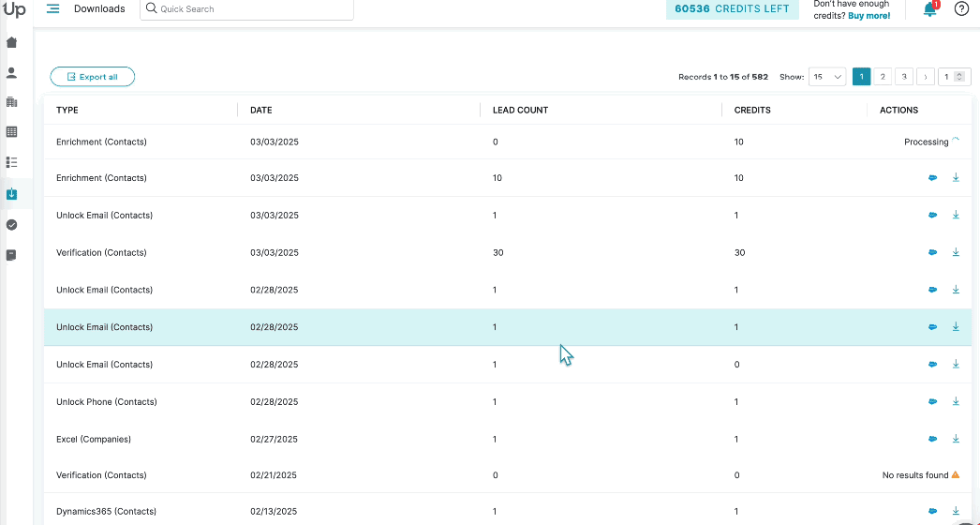Screen dimensions: 980x525
Task: Open the hamburger menu beside Downloads
Action: coord(53,8)
